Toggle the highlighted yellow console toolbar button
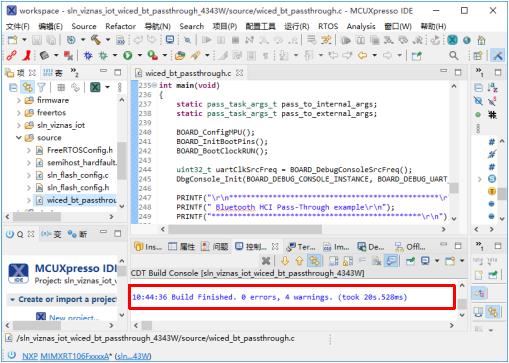Screen dimensions: 509x363 (x=314, y=260)
